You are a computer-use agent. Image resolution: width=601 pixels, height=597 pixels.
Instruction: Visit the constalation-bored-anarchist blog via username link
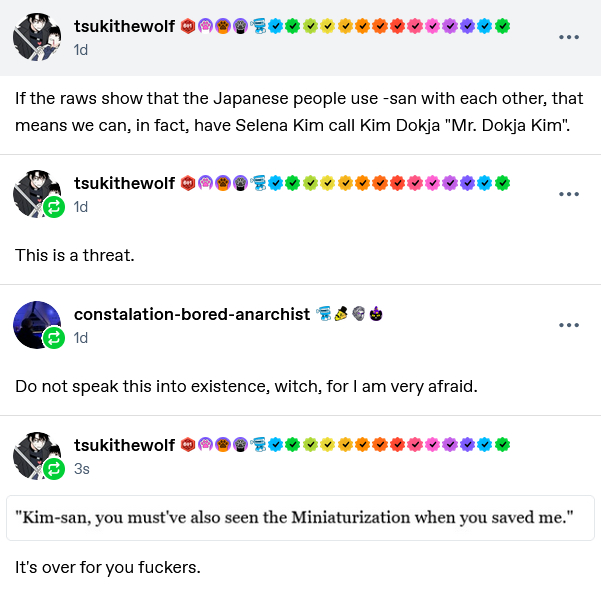(192, 314)
